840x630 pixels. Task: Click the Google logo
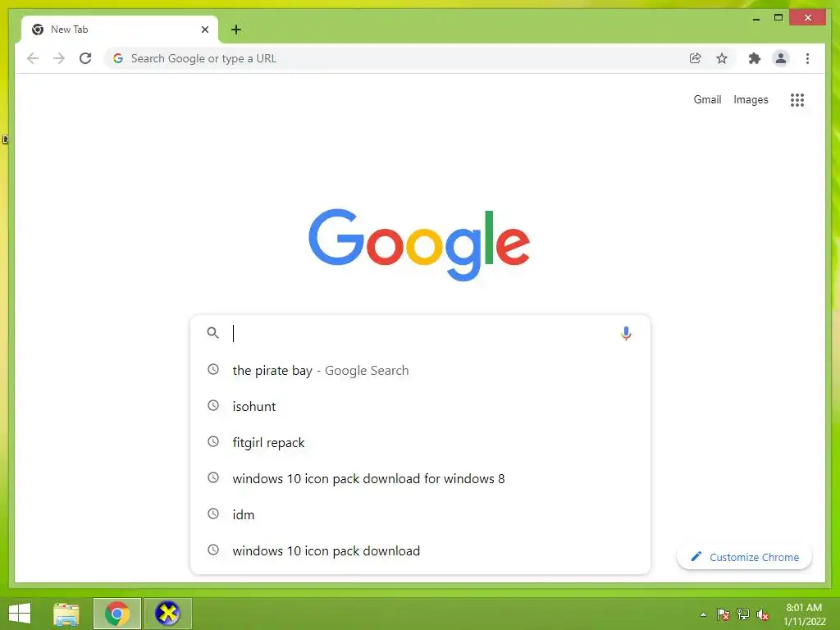click(419, 244)
